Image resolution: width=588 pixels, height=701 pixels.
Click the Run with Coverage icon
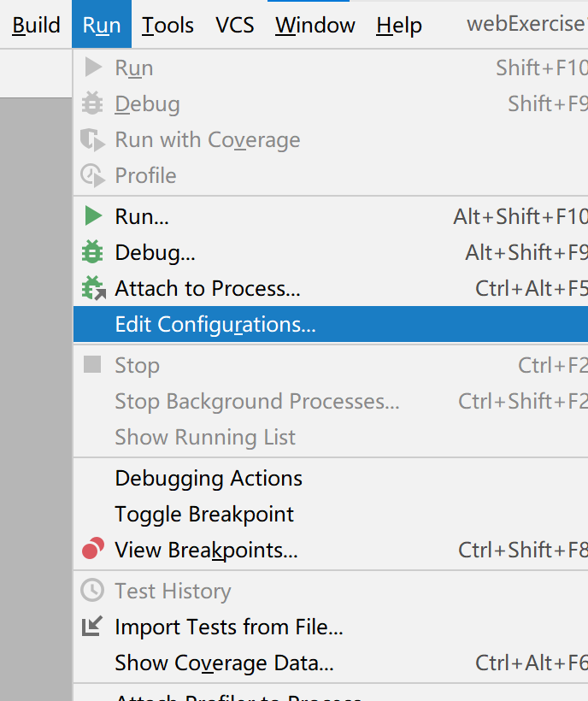click(x=92, y=140)
